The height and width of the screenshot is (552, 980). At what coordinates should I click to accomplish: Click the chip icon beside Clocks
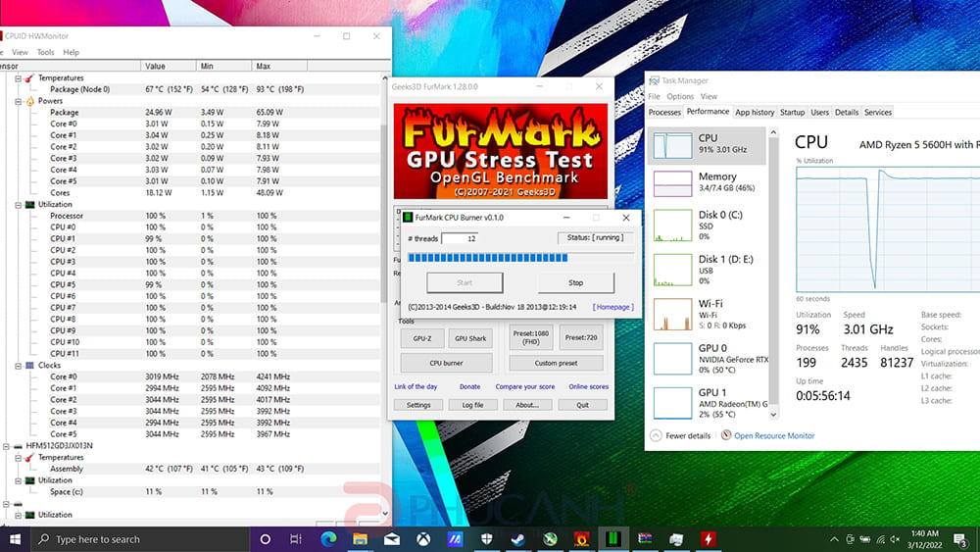[x=29, y=366]
